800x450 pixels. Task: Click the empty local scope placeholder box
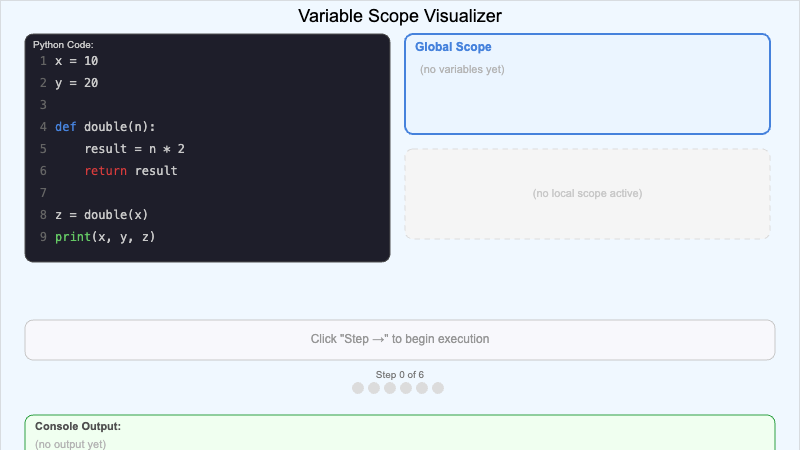(x=587, y=193)
